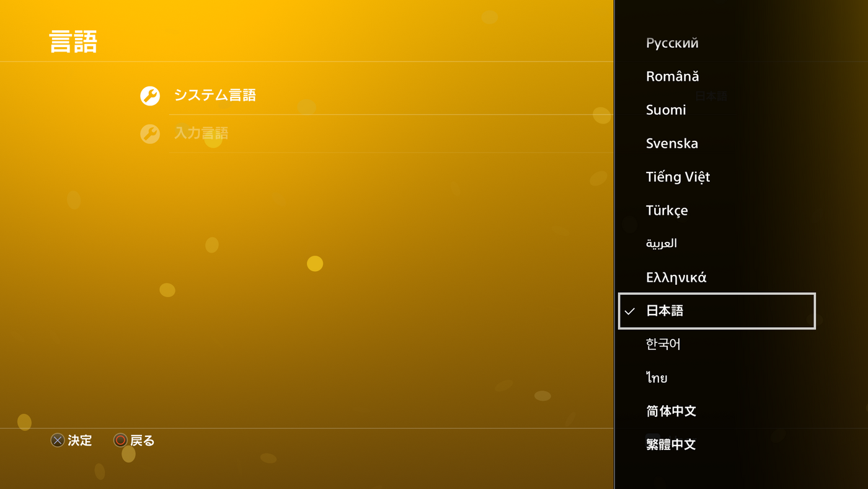Open the システム言語 setting
This screenshot has height=489, width=868.
pos(215,96)
